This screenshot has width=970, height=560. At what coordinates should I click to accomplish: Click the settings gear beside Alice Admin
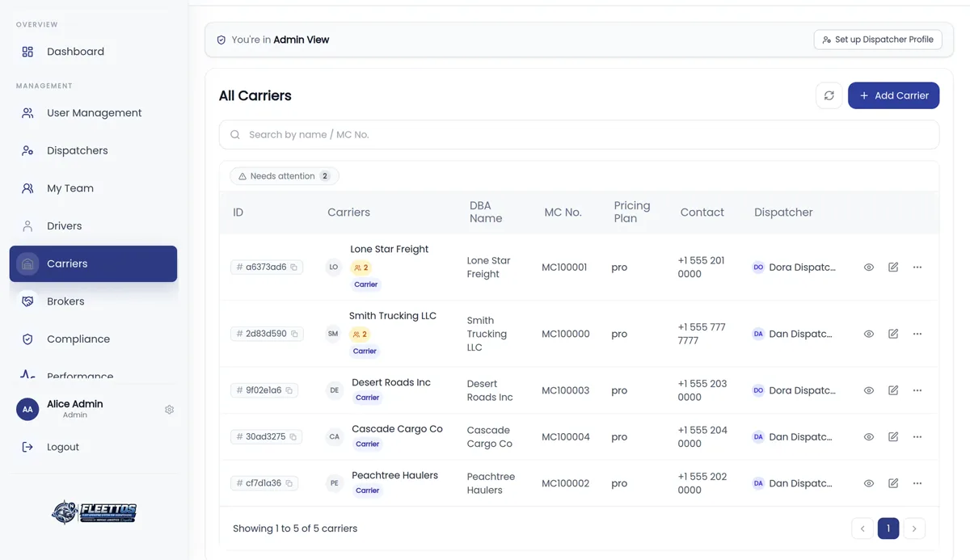click(x=169, y=410)
